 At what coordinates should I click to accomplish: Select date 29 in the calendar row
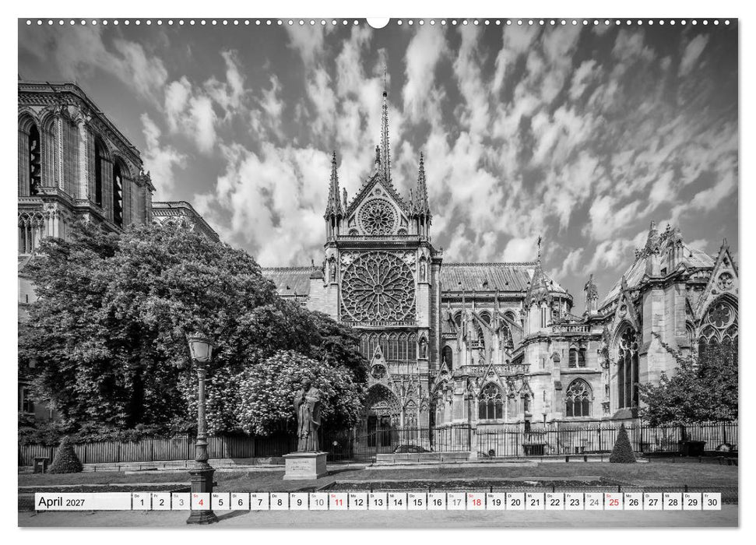pyautogui.click(x=693, y=501)
